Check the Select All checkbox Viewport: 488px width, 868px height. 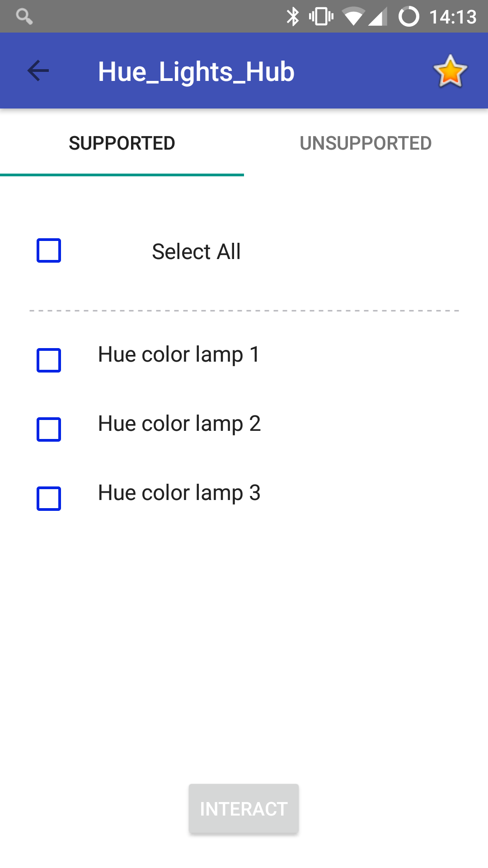coord(49,250)
